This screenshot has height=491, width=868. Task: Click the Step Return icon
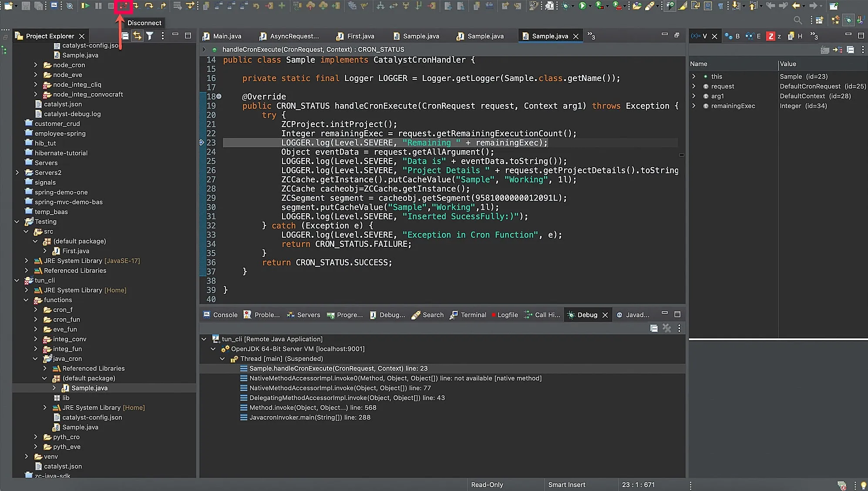[x=162, y=6]
